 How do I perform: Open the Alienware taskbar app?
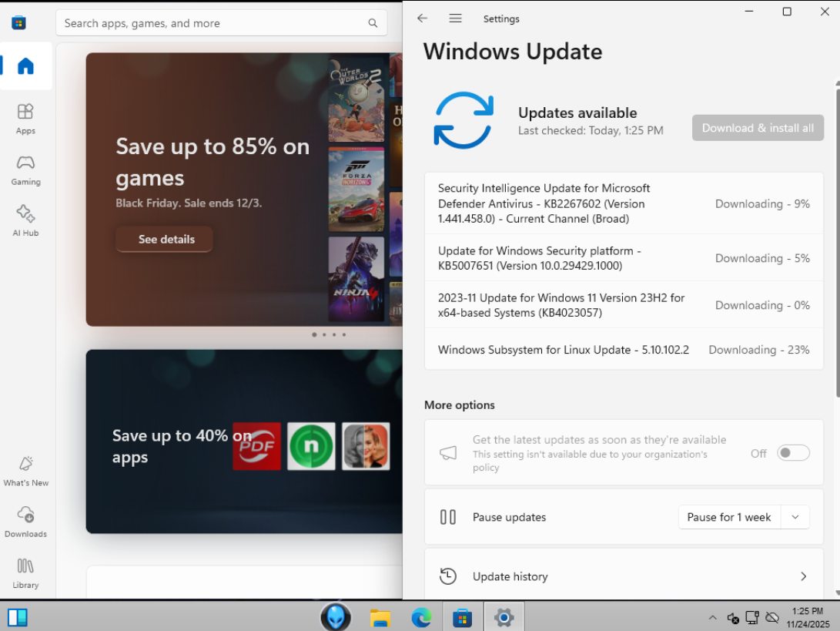tap(336, 617)
